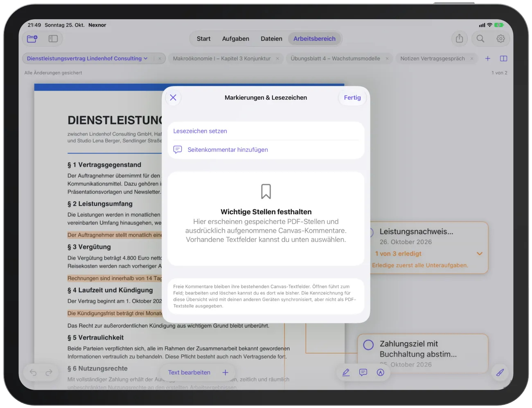Viewport: 532px width, 408px height.
Task: Open the new folder icon in toolbar
Action: tap(32, 39)
